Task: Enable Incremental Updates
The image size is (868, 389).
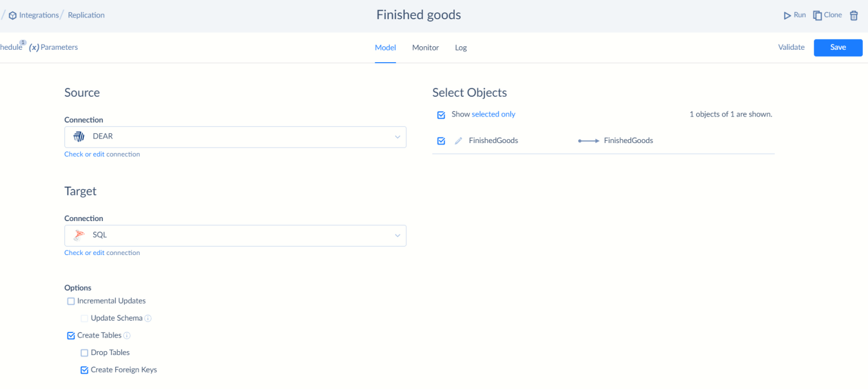Action: pos(71,301)
